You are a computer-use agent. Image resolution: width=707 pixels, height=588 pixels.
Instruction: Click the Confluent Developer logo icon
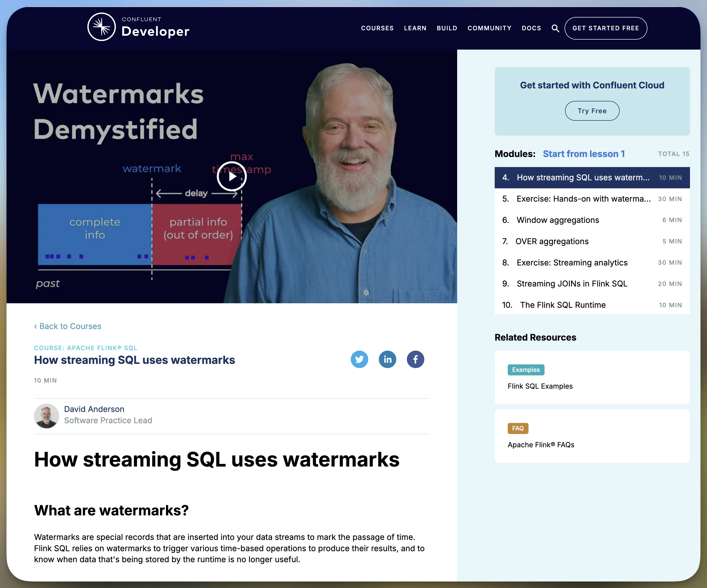click(101, 27)
